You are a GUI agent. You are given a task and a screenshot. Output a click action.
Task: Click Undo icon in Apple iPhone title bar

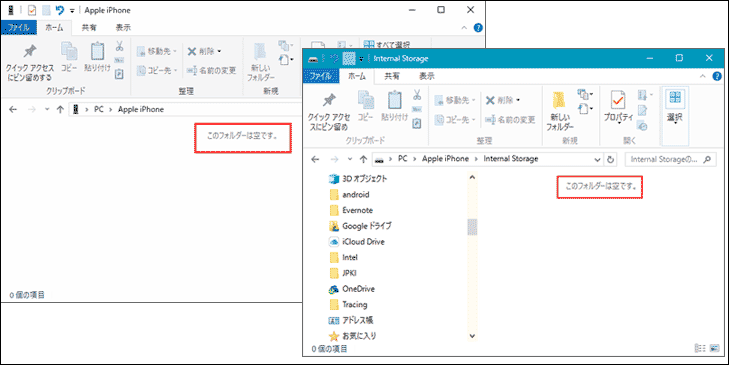[x=60, y=10]
